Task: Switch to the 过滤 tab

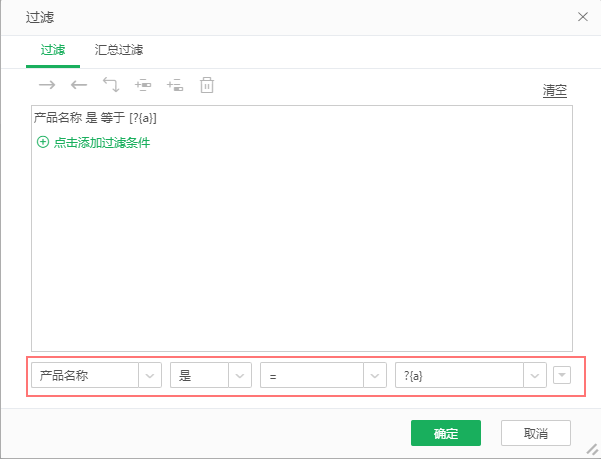Action: (x=53, y=49)
